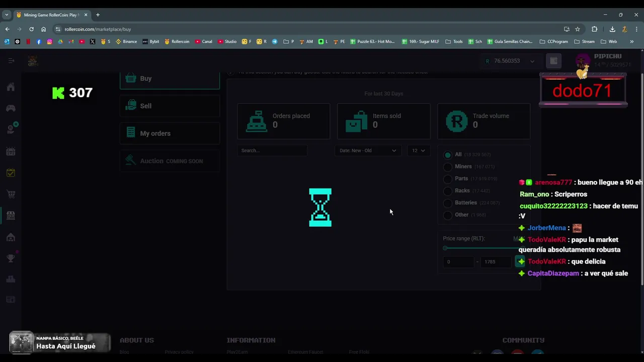Expand the sidebar hamburger menu
The width and height of the screenshot is (644, 362).
[x=11, y=61]
